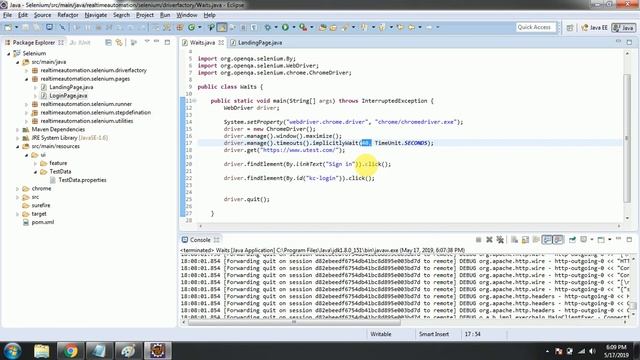Click the New file toolbar icon
The image size is (640, 360).
point(8,27)
